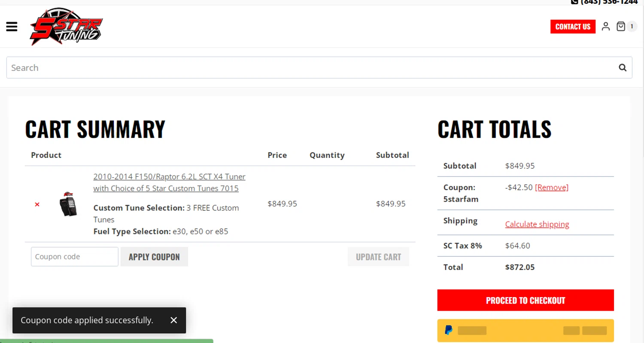Image resolution: width=644 pixels, height=343 pixels.
Task: Click the Product column header
Action: coord(46,155)
